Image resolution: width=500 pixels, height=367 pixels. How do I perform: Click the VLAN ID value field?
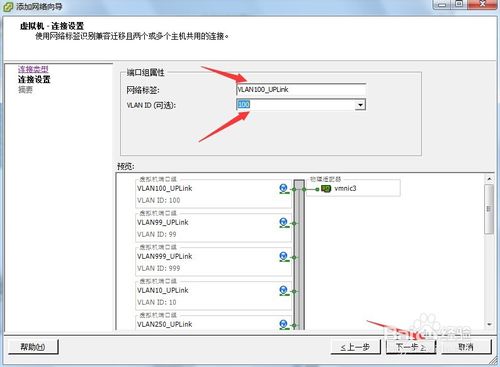(x=295, y=105)
